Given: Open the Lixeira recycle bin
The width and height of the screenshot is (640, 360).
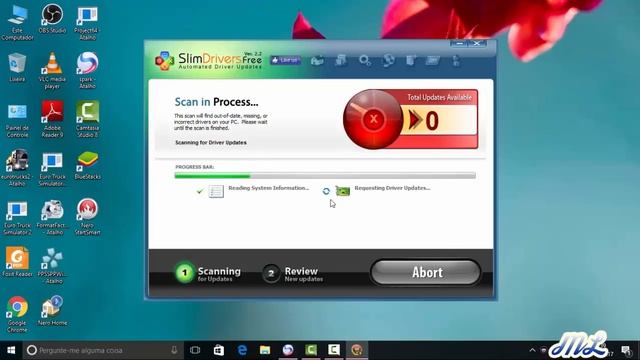Looking at the screenshot, I should pyautogui.click(x=17, y=68).
